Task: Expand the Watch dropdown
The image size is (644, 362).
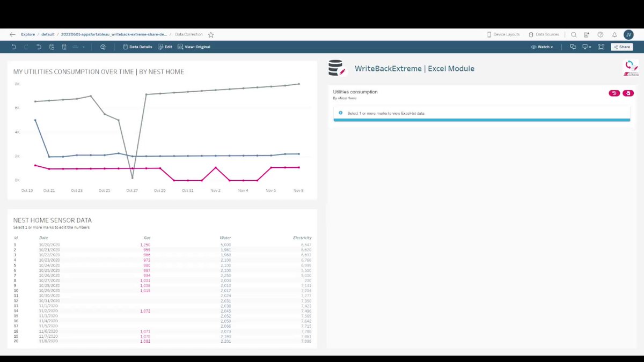Action: 542,47
